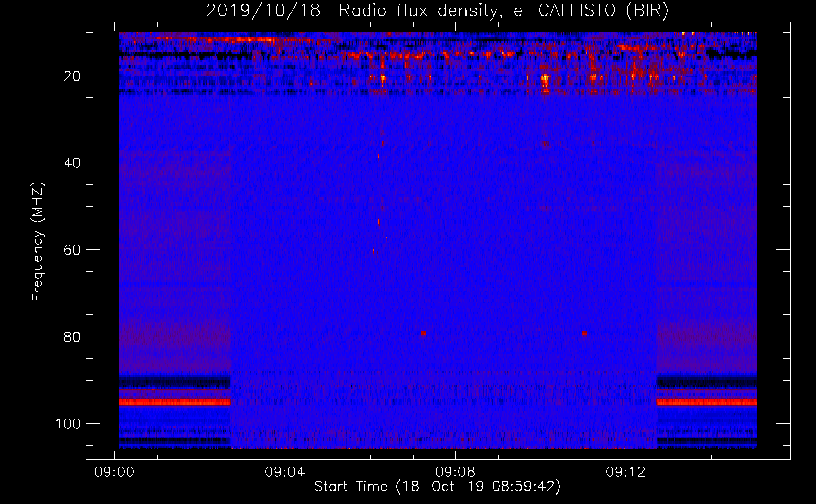Click the 100 MHz frequency tick label
This screenshot has height=504, width=816.
[x=68, y=424]
